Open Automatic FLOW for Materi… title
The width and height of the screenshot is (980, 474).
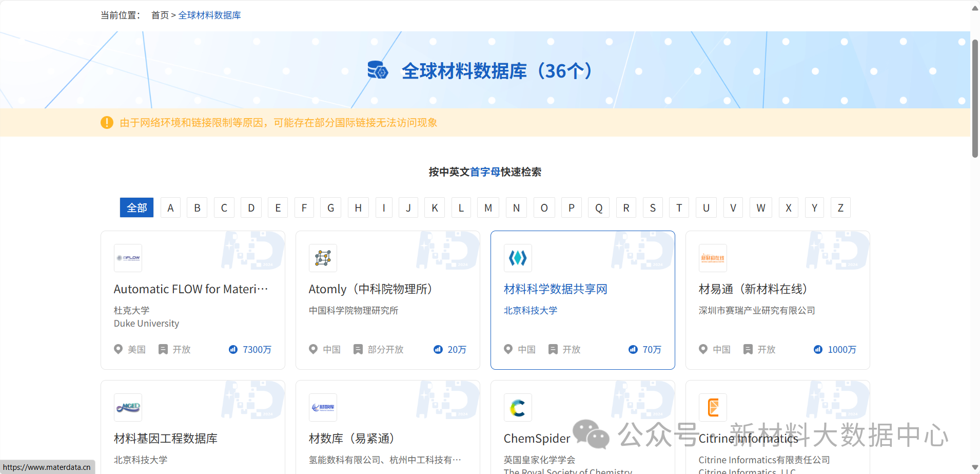click(x=191, y=289)
